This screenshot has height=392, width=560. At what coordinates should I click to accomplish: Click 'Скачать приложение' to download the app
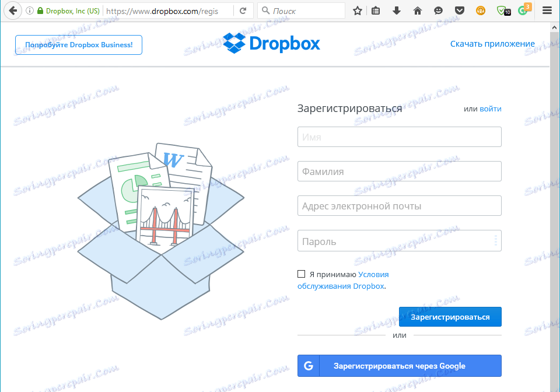(x=492, y=43)
